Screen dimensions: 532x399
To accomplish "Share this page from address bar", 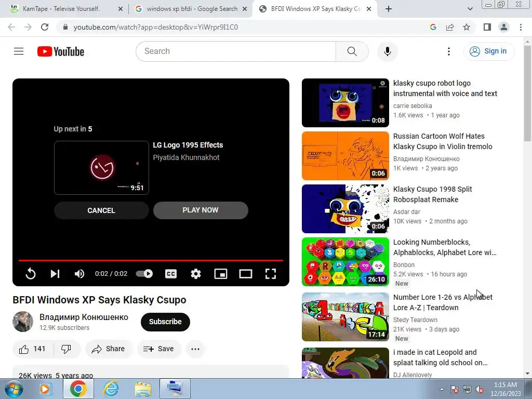I will click(x=450, y=27).
